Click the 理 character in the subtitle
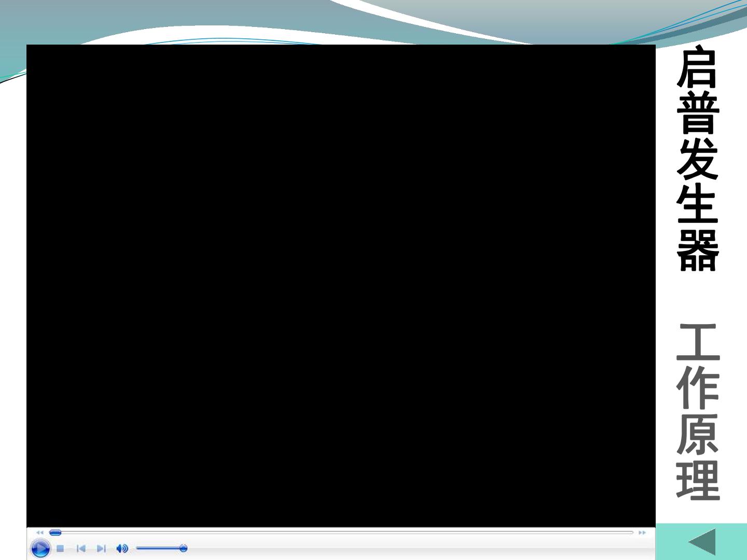Screen dimensions: 747x560 pos(698,480)
